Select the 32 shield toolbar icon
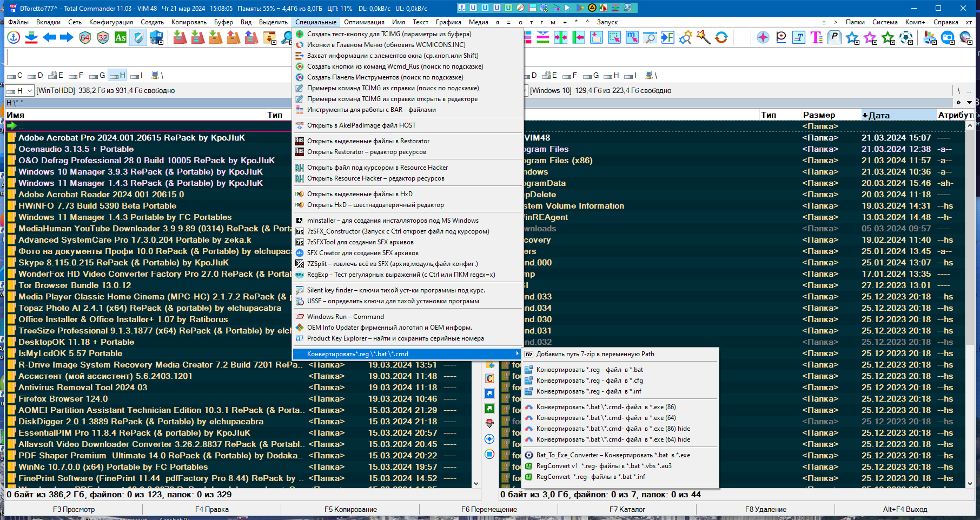The height and width of the screenshot is (520, 980). [102, 38]
